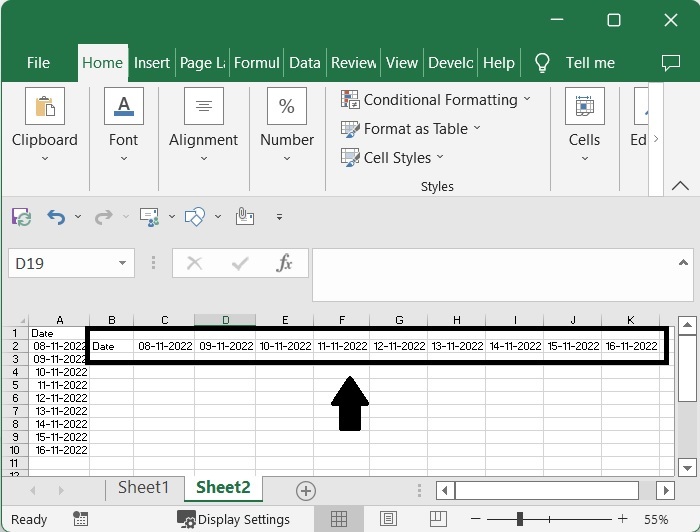700x532 pixels.
Task: Click Select All corner triangle of grid
Action: pos(21,320)
